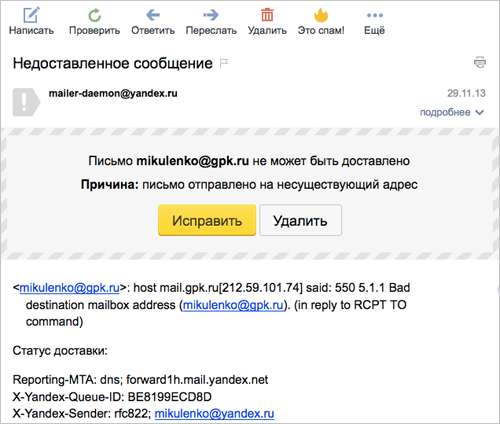Screen dimensions: 500x424
Task: Open the mikulenko@yandex.ru sender link
Action: pyautogui.click(x=214, y=413)
